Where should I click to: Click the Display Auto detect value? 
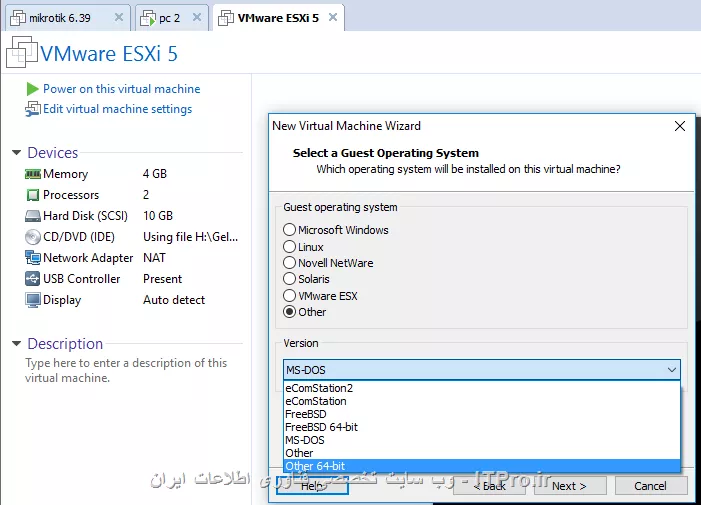coord(174,300)
